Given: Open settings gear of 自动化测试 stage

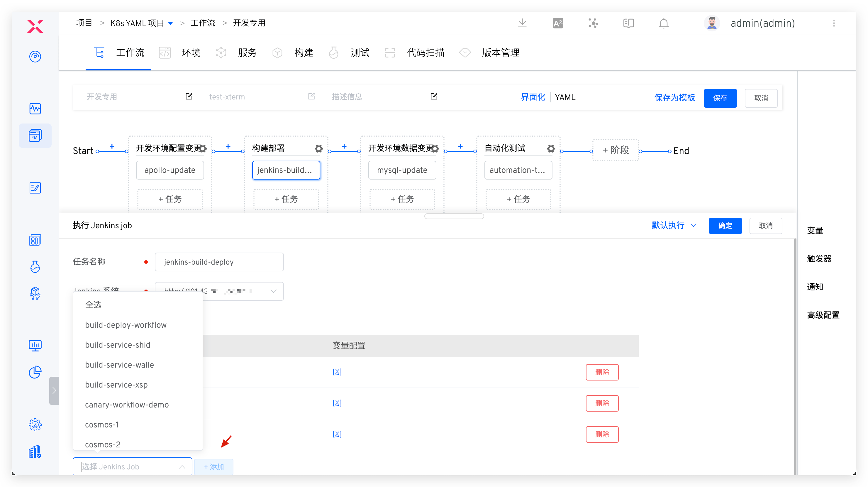Looking at the screenshot, I should [x=551, y=148].
